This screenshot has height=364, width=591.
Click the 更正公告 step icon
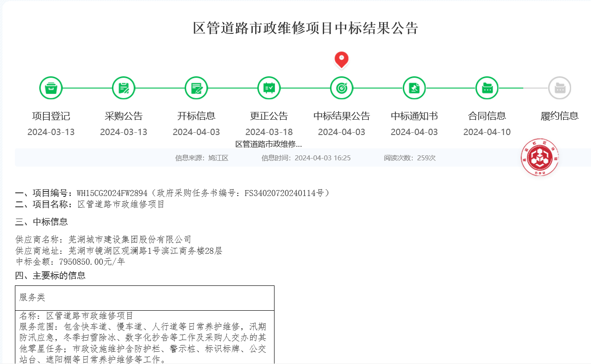[x=269, y=88]
